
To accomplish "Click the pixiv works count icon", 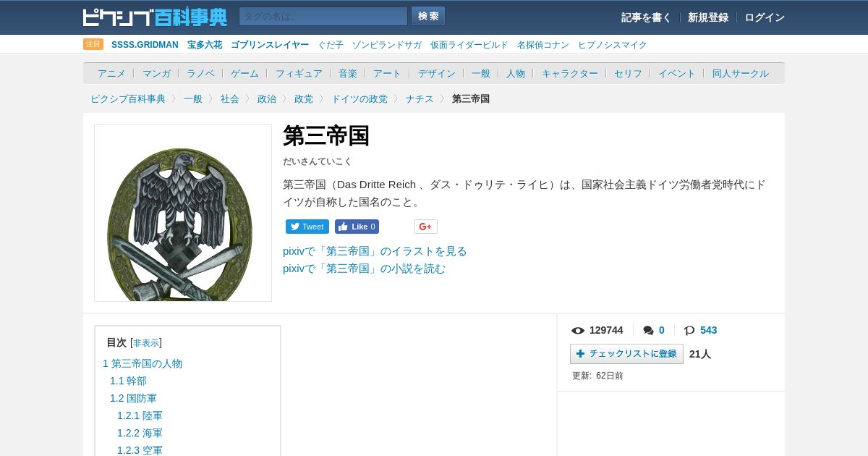I will (x=689, y=331).
